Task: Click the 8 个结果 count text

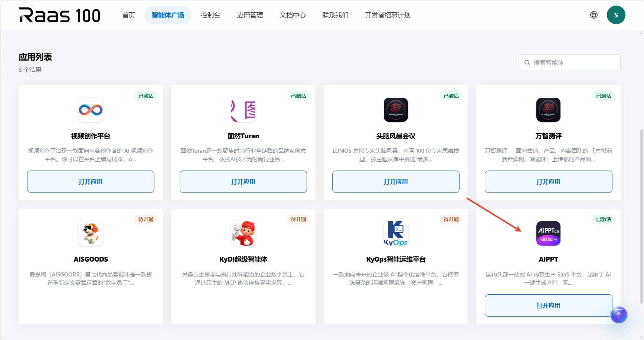Action: pyautogui.click(x=30, y=69)
